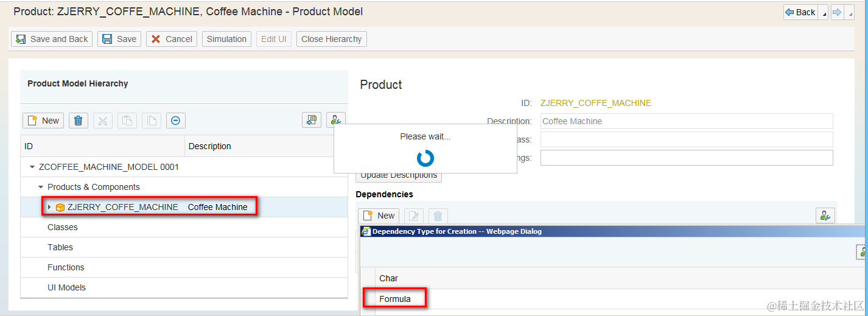The height and width of the screenshot is (316, 868).
Task: Click the table export icon in hierarchy toolbar
Action: point(311,121)
